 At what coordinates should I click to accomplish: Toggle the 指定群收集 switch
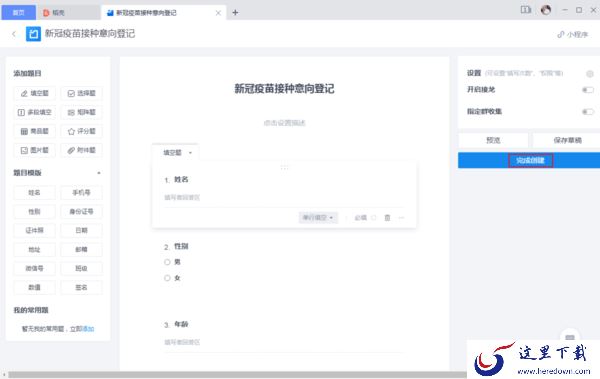coord(588,112)
